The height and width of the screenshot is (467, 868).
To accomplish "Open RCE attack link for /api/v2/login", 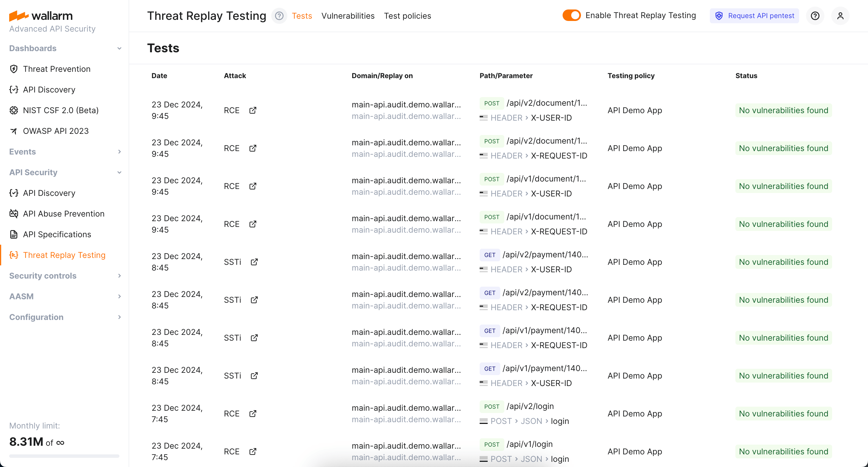I will (253, 414).
